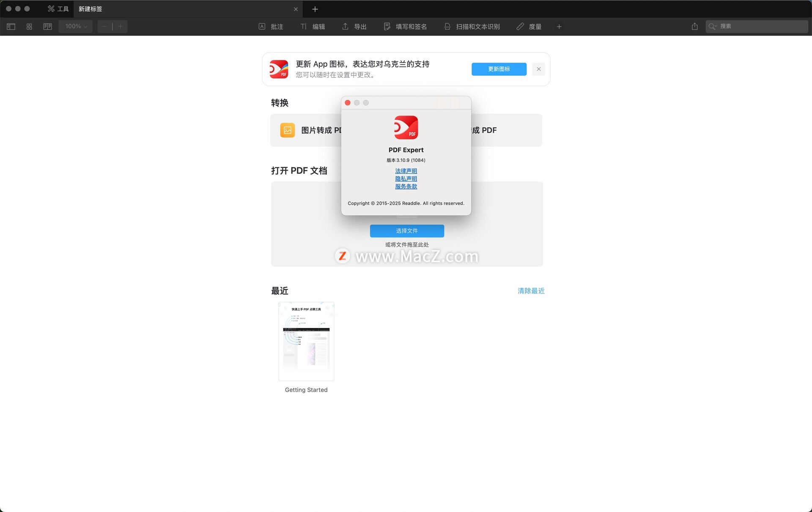Open 图片转成 PDF conversion card
Image resolution: width=812 pixels, height=512 pixels.
coord(306,130)
